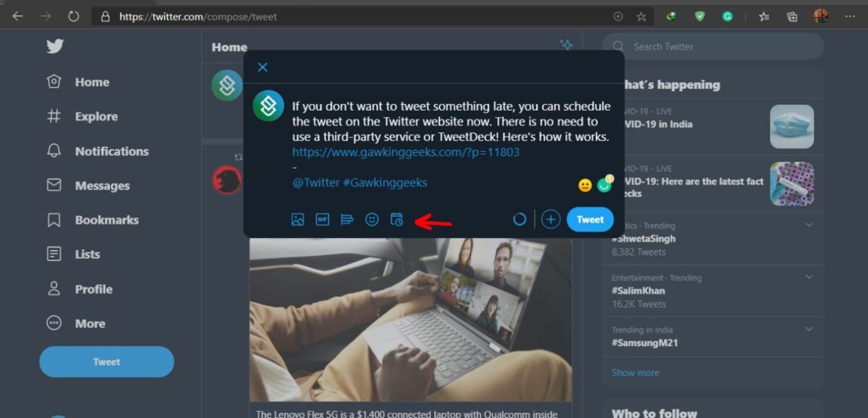Open Bookmarks in the sidebar

point(92,220)
